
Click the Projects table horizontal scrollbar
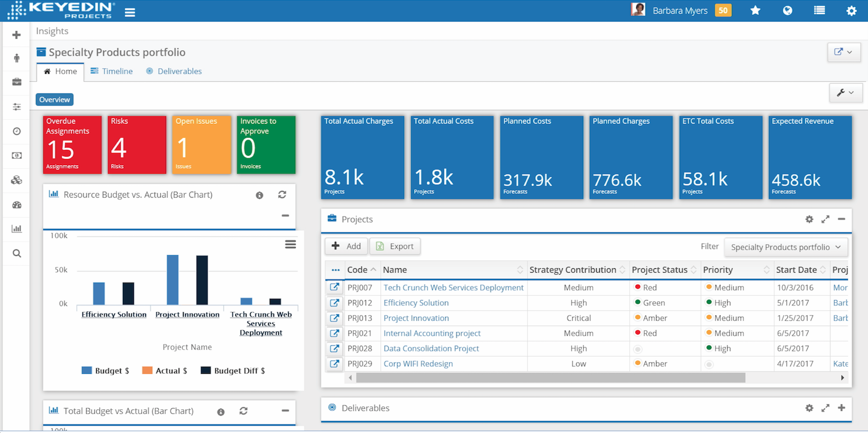click(x=550, y=378)
